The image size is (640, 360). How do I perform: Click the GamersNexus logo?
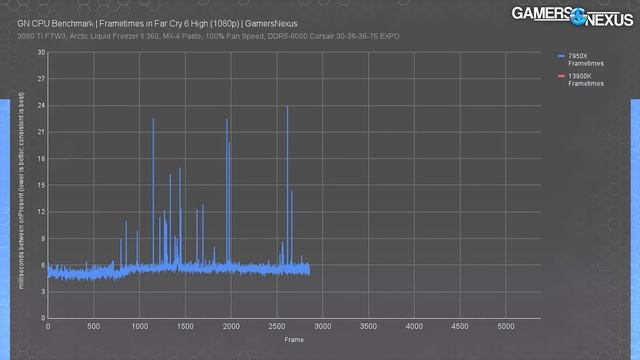coord(572,16)
